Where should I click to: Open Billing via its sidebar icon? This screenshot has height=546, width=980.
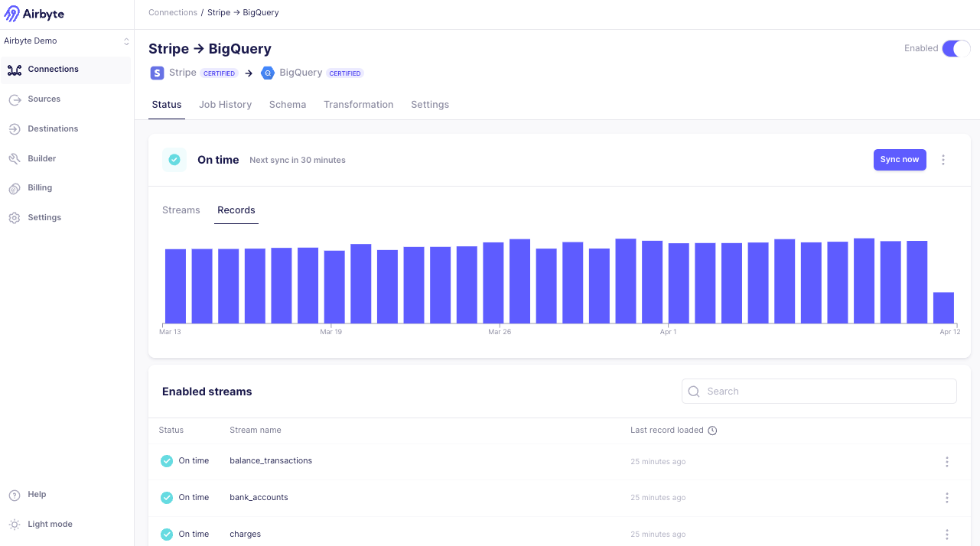pyautogui.click(x=14, y=188)
